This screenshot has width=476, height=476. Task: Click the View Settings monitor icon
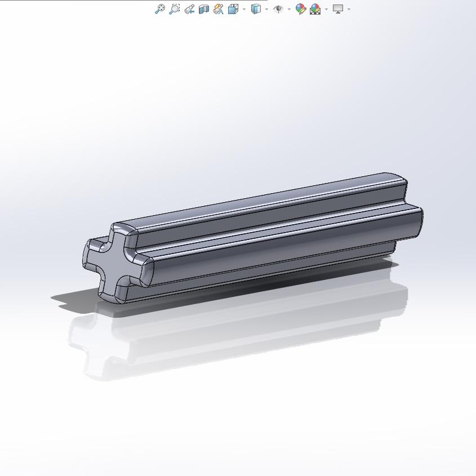click(338, 9)
